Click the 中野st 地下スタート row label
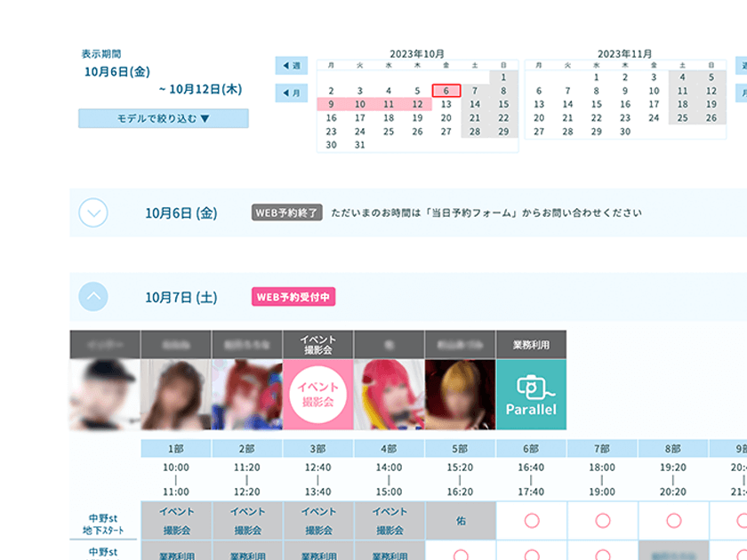Viewport: 747px width, 560px height. tap(103, 524)
